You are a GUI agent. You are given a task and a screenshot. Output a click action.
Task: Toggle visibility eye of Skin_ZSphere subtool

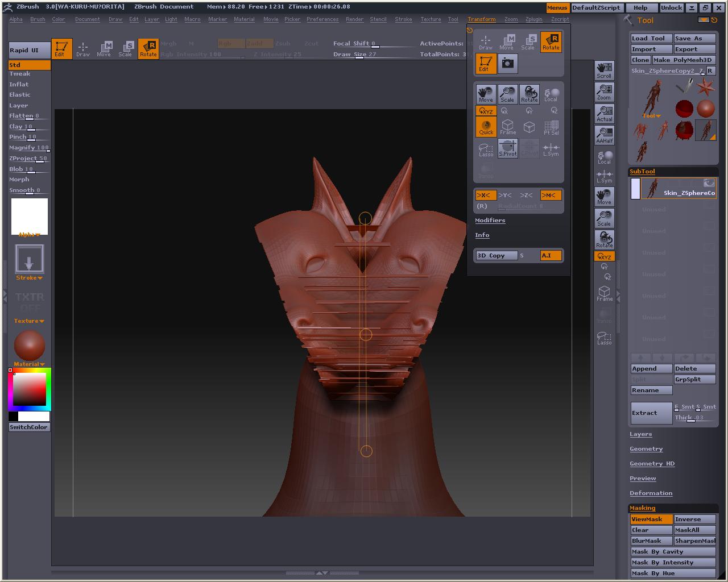click(x=709, y=182)
